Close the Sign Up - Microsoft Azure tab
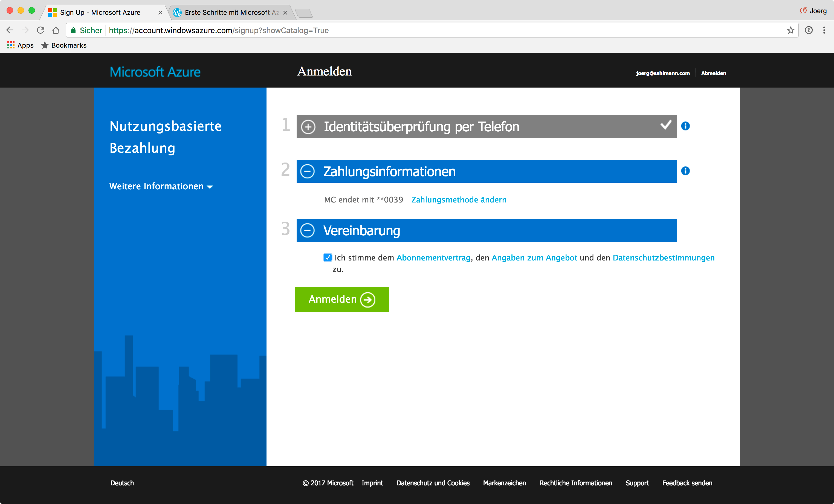 pos(160,13)
